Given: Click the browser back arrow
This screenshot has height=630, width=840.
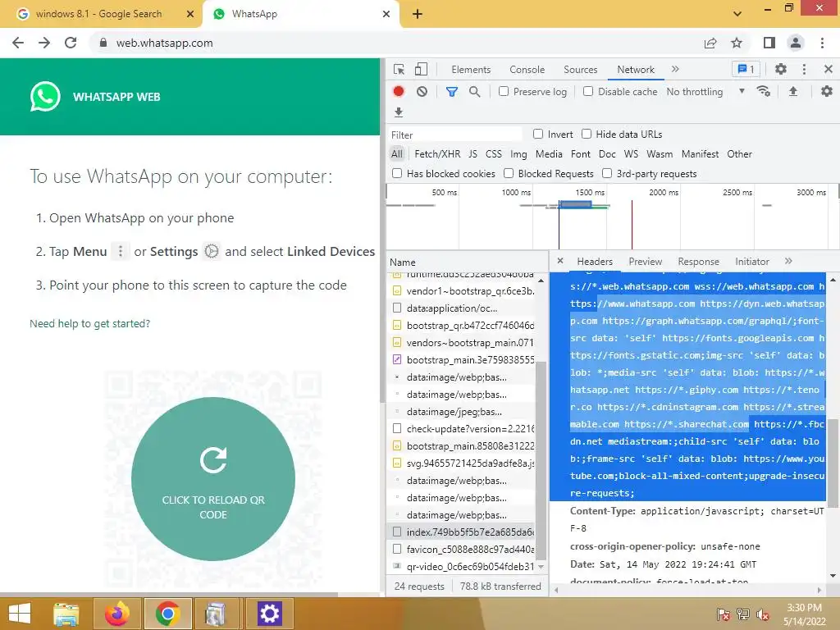Looking at the screenshot, I should [18, 43].
